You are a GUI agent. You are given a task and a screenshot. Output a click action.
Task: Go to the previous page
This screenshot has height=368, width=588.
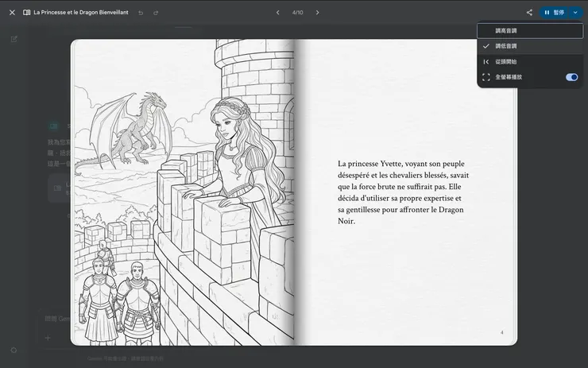[x=278, y=13]
